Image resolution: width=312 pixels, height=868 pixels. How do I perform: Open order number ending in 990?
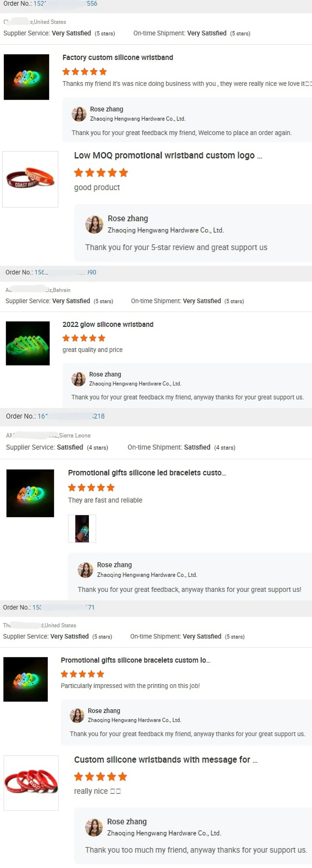tap(65, 272)
